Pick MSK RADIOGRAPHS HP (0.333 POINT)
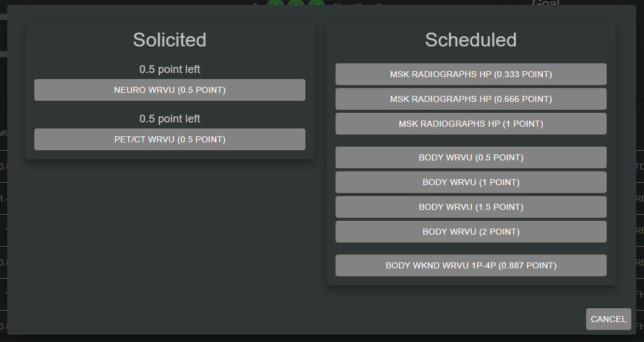 470,74
